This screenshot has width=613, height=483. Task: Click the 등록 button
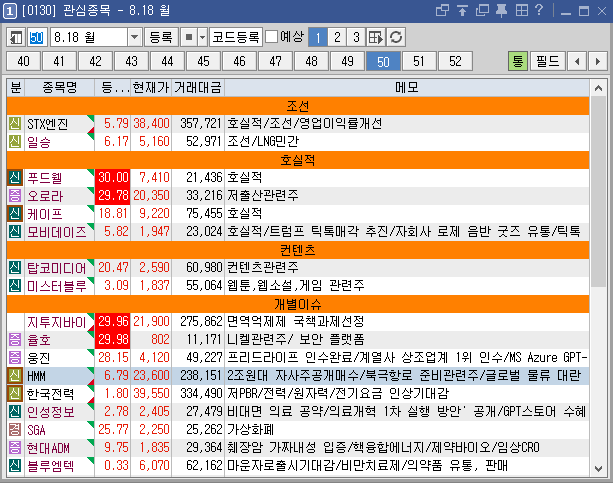coord(161,37)
